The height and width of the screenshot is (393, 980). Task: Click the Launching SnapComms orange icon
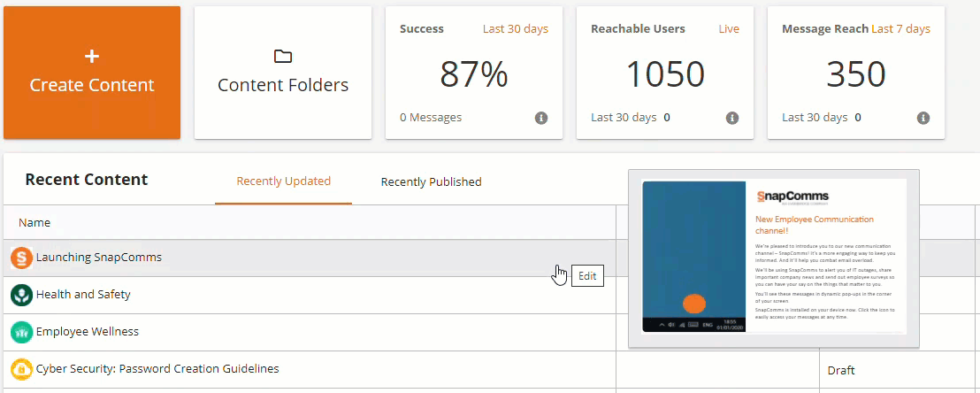pos(22,258)
